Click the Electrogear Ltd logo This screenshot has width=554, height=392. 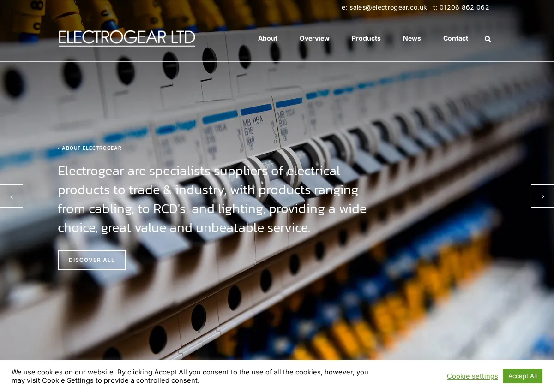point(127,38)
